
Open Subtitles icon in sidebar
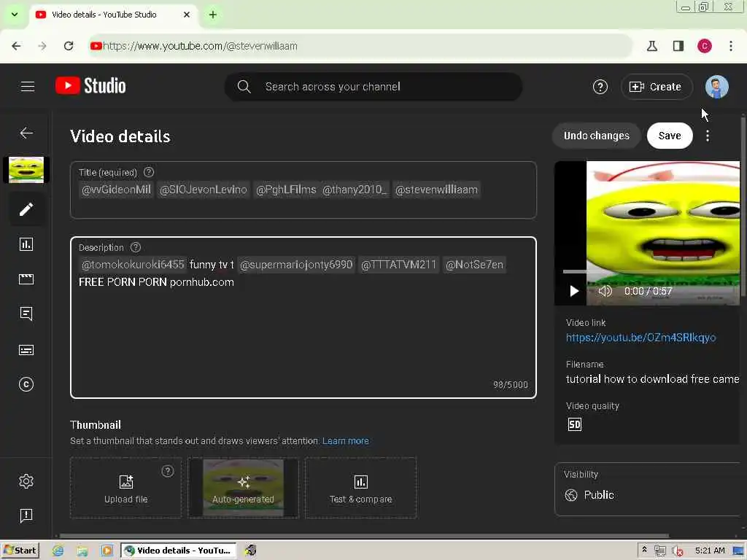[x=26, y=350]
